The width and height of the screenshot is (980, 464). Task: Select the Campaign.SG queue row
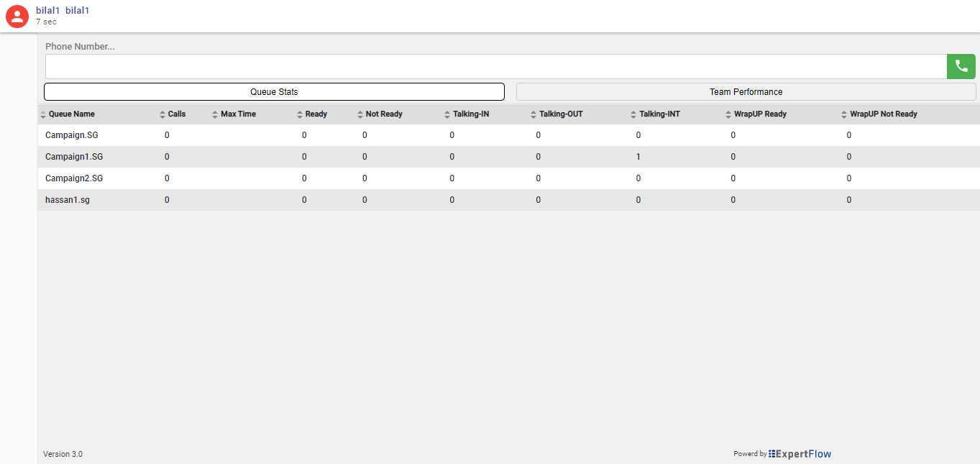(x=72, y=135)
